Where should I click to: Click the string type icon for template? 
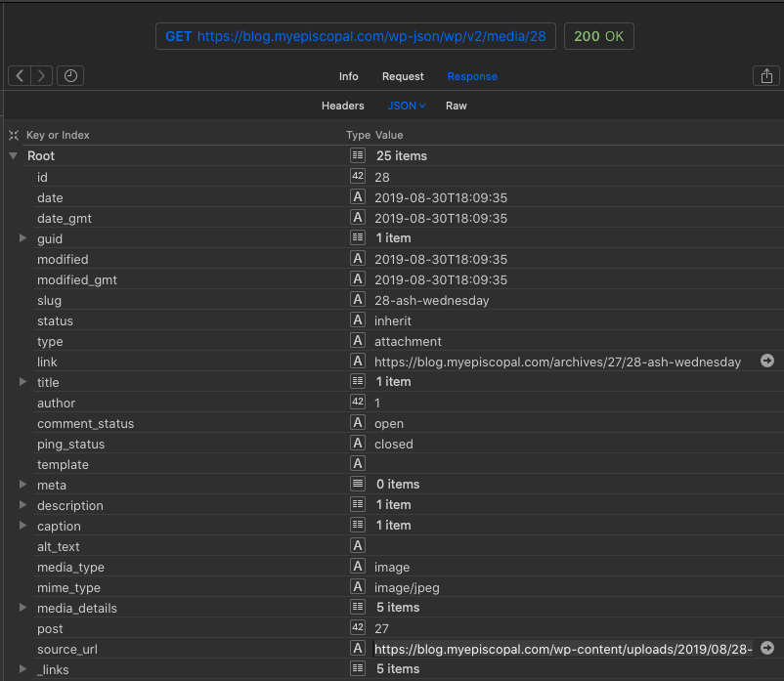point(358,464)
